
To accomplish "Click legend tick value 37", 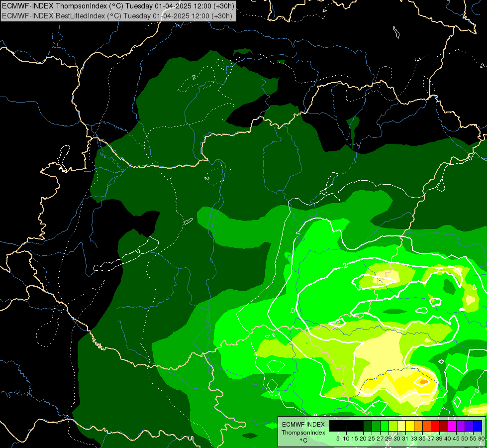I will pyautogui.click(x=431, y=439).
